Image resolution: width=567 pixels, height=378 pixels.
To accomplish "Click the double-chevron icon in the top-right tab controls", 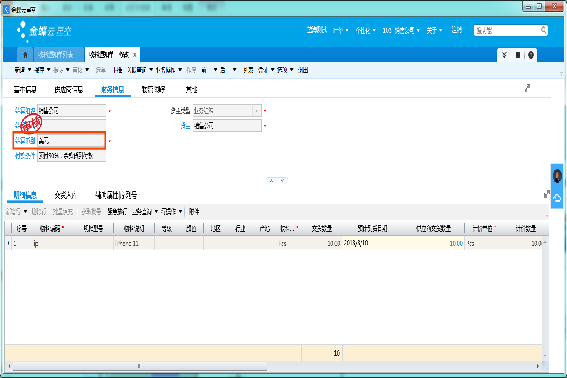I will tap(504, 55).
